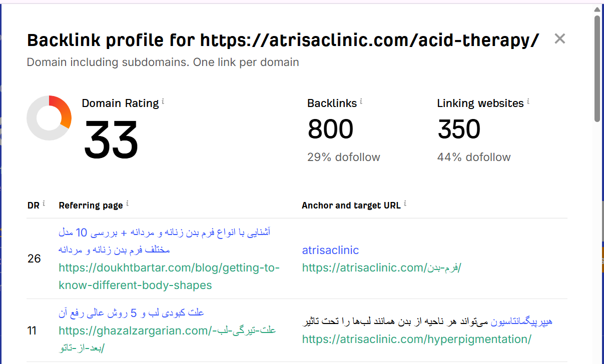Image resolution: width=604 pixels, height=364 pixels.
Task: Click the Linking websites count of 350
Action: 459,129
